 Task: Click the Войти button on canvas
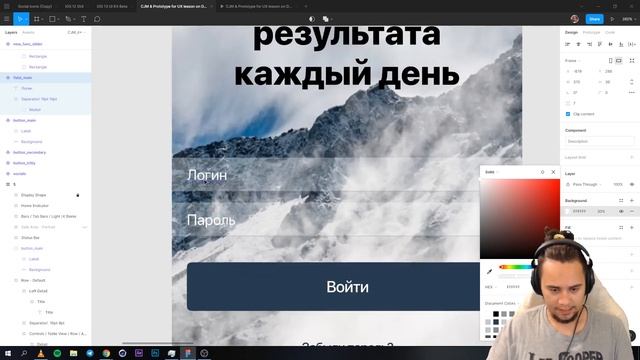[x=333, y=287]
